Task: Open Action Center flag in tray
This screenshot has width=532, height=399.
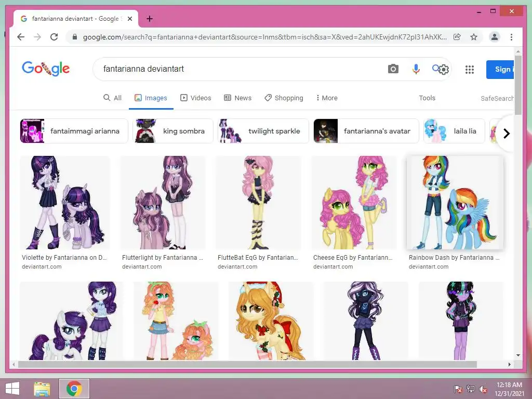Action: coord(458,389)
